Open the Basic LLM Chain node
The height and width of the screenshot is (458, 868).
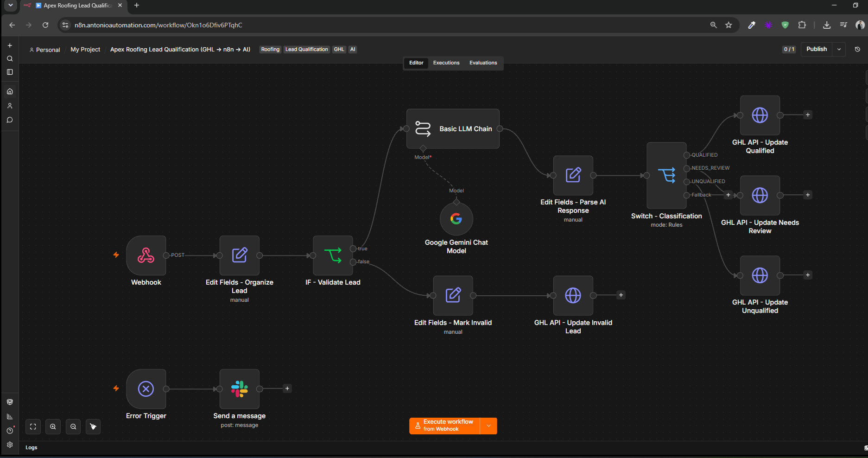453,129
